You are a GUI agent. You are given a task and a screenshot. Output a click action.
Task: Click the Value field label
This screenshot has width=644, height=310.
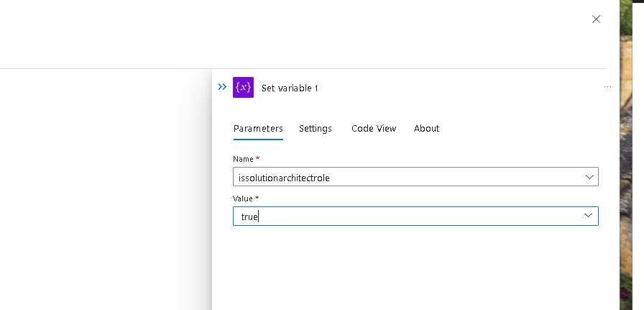coord(246,199)
